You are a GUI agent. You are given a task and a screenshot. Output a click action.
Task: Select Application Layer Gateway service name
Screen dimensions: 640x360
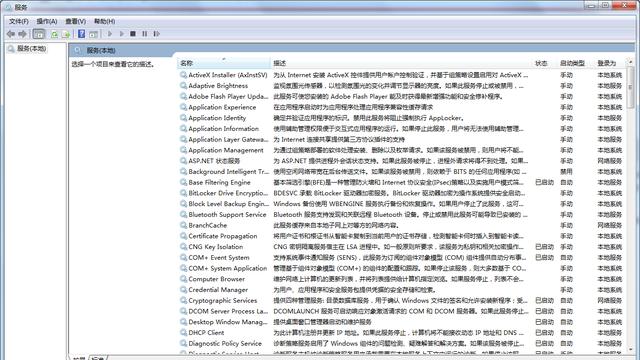[228, 140]
